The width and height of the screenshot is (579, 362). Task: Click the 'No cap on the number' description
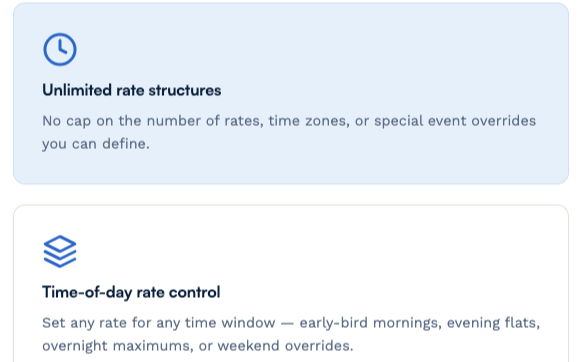tap(289, 132)
